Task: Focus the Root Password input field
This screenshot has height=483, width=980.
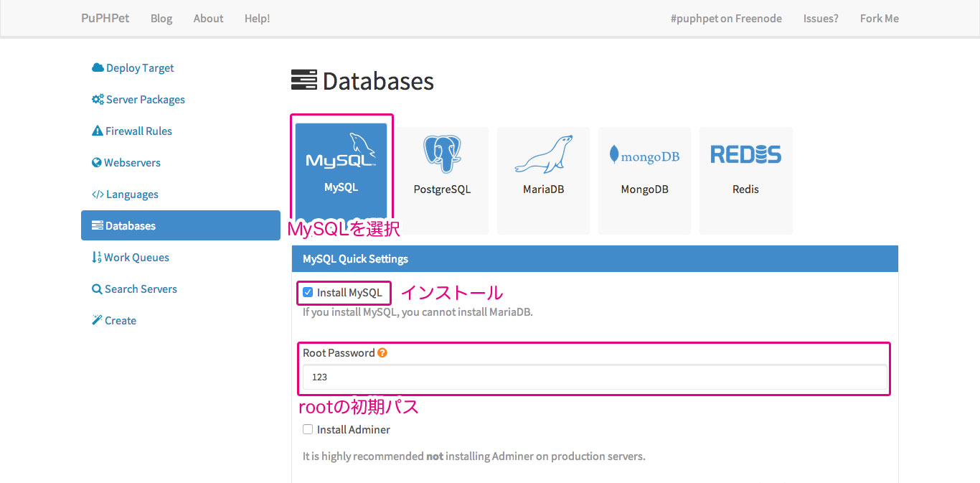Action: pos(595,377)
